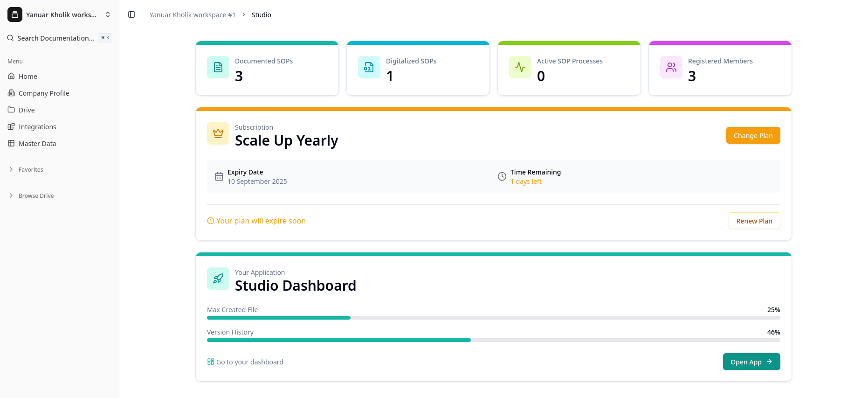
Task: Select Master Data menu item
Action: tap(37, 144)
